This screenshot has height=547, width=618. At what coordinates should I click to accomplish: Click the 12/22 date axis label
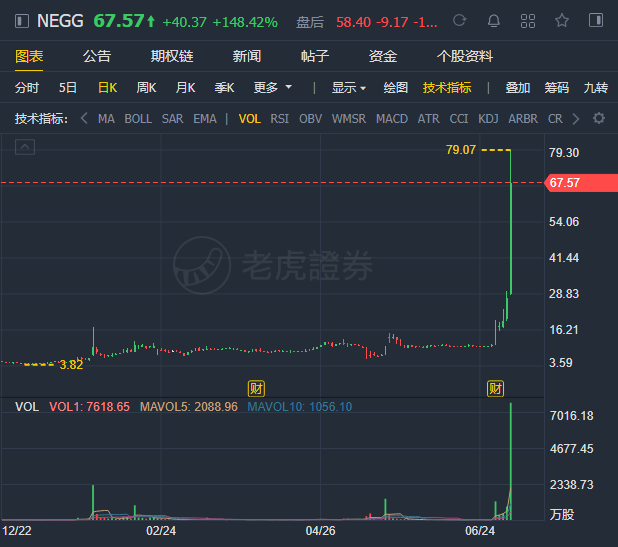coord(17,531)
